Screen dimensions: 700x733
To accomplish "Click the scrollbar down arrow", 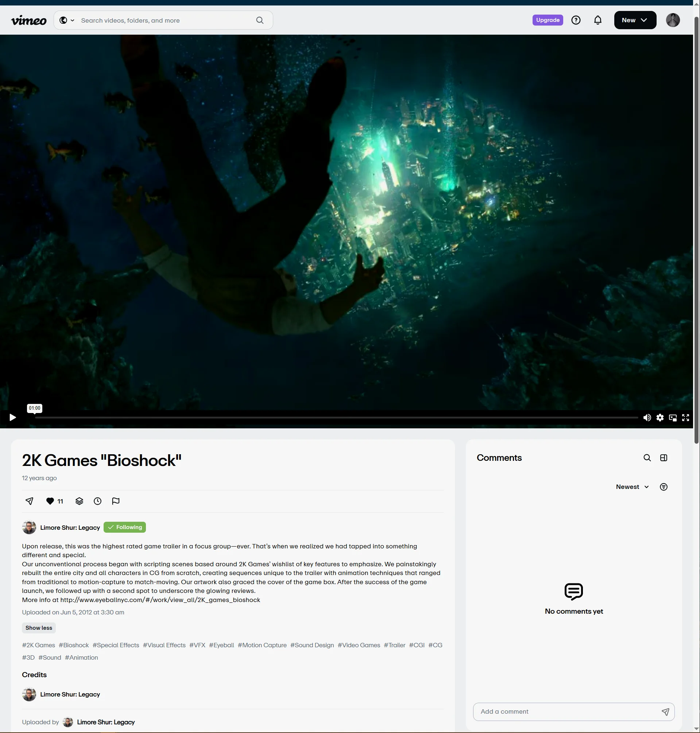I will (x=696, y=729).
